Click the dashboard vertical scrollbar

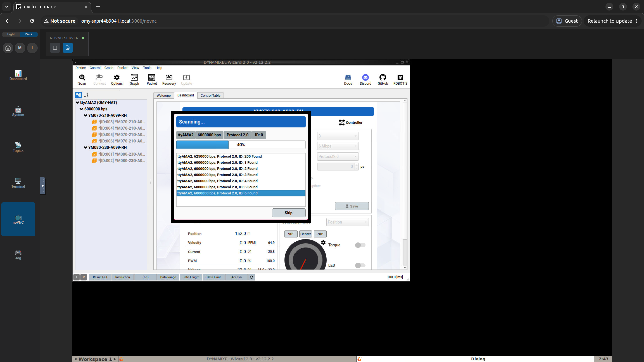405,184
